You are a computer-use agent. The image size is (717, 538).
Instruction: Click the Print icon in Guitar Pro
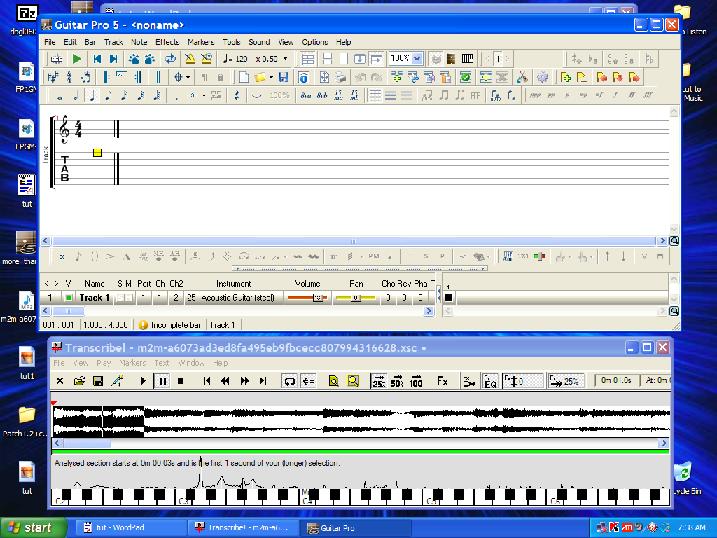pyautogui.click(x=341, y=77)
